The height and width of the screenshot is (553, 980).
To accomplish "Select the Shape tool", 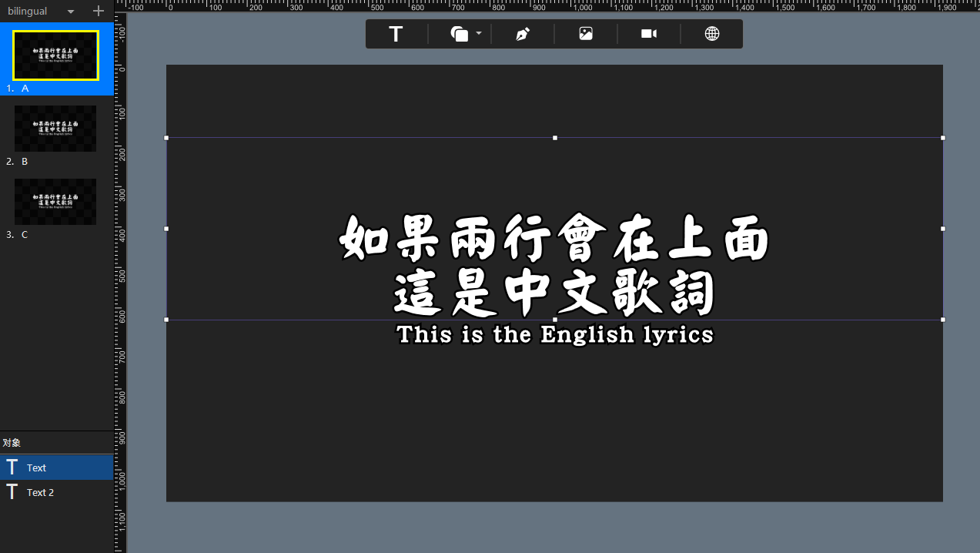I will [x=458, y=33].
